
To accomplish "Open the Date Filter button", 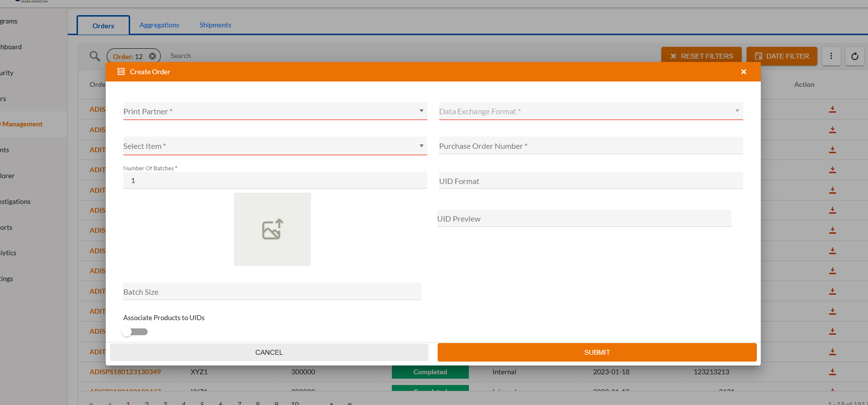I will coord(781,56).
